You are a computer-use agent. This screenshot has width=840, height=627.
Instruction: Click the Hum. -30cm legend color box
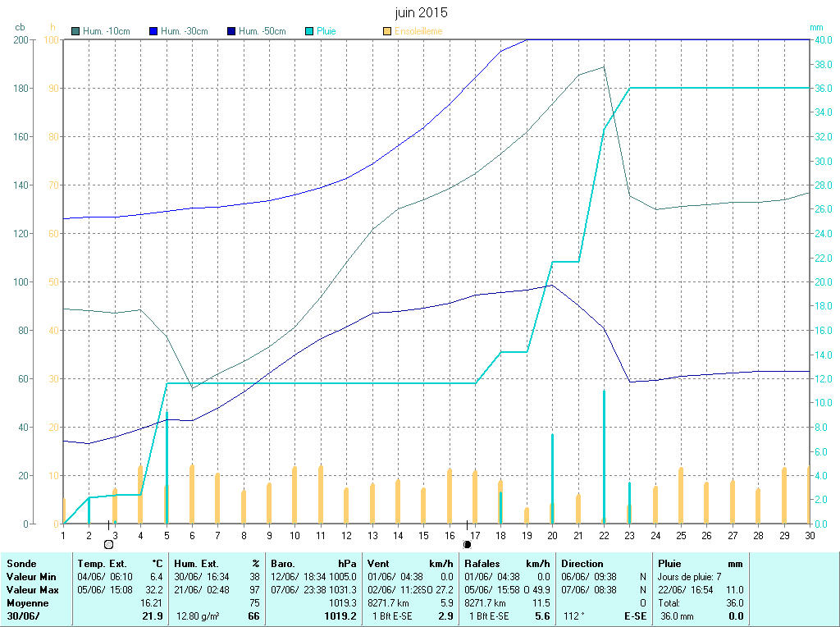(x=153, y=31)
